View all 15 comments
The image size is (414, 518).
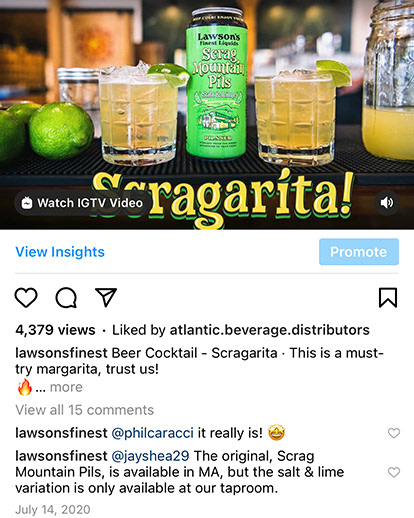pos(85,410)
